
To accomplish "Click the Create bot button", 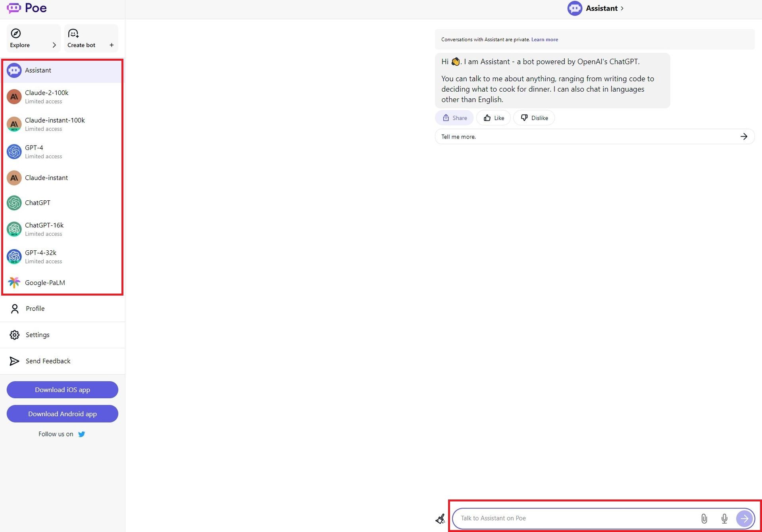I will (x=91, y=38).
